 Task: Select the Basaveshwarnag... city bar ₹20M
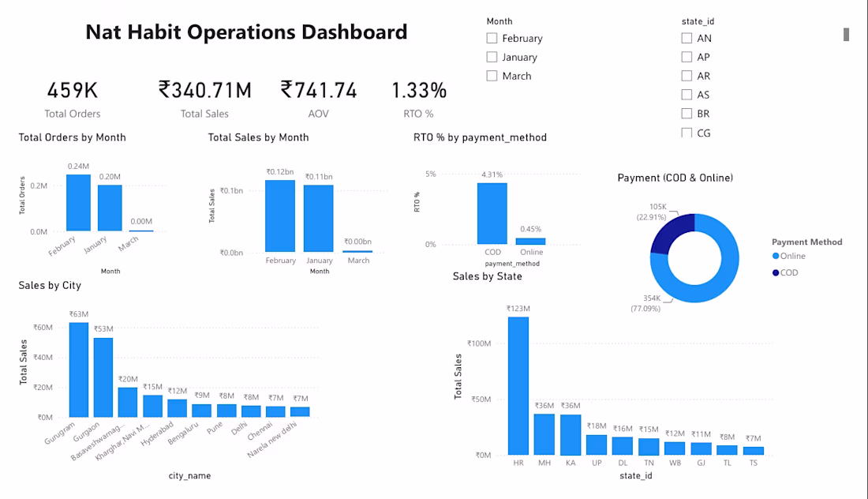coord(128,402)
